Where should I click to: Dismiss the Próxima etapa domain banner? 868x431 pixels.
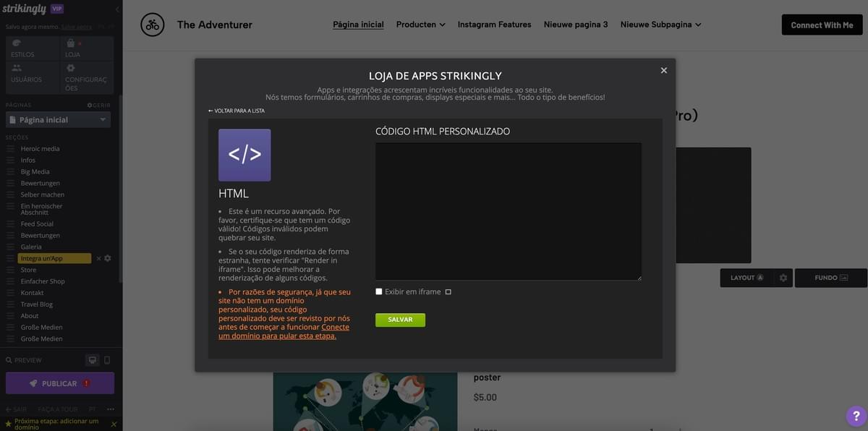114,424
